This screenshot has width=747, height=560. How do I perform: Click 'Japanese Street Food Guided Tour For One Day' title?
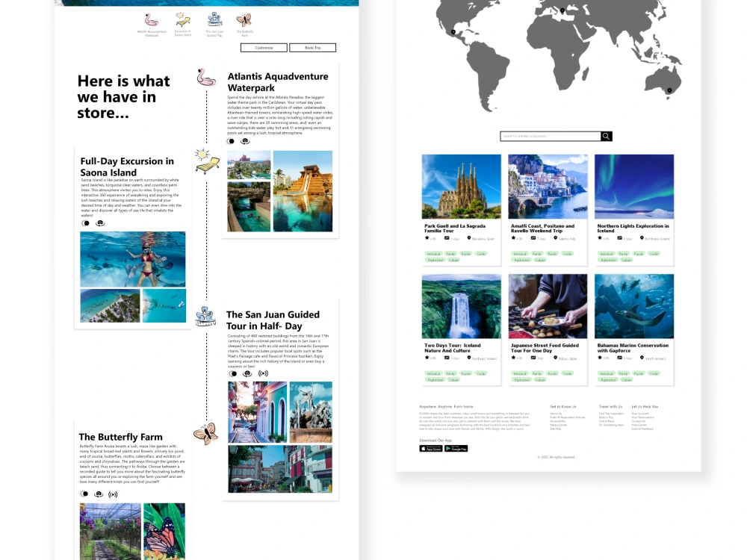(545, 348)
